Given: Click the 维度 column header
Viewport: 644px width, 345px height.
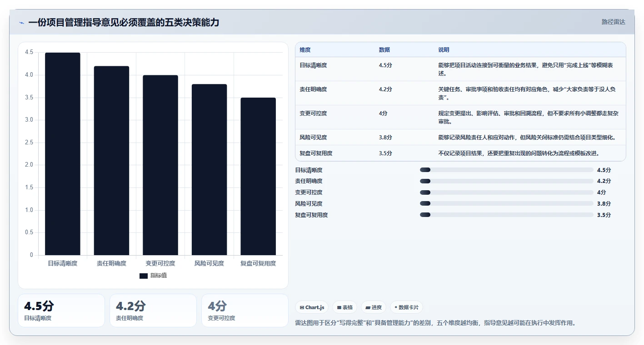Looking at the screenshot, I should click(x=305, y=50).
